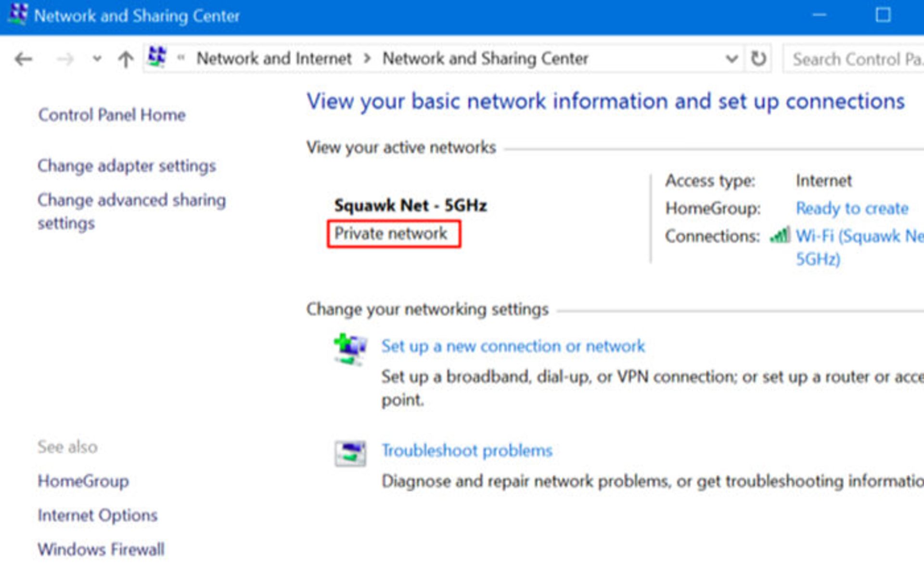Click the new connection setup icon

[350, 349]
